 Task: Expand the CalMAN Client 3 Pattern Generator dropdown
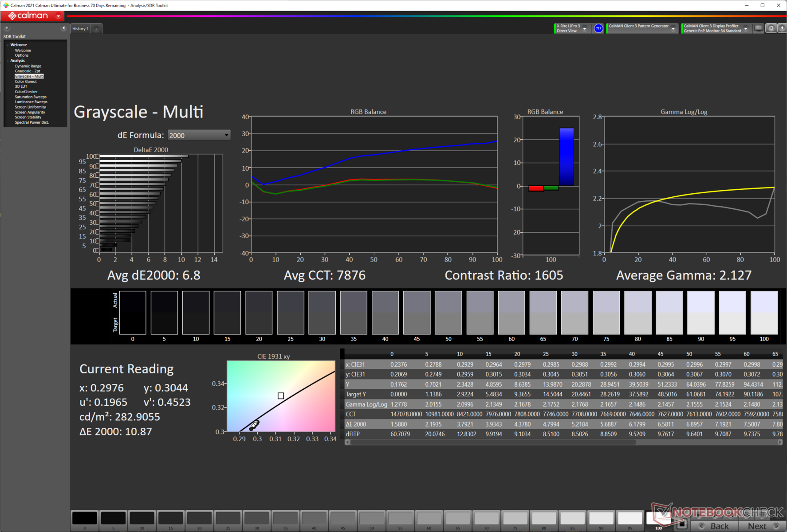pos(673,28)
